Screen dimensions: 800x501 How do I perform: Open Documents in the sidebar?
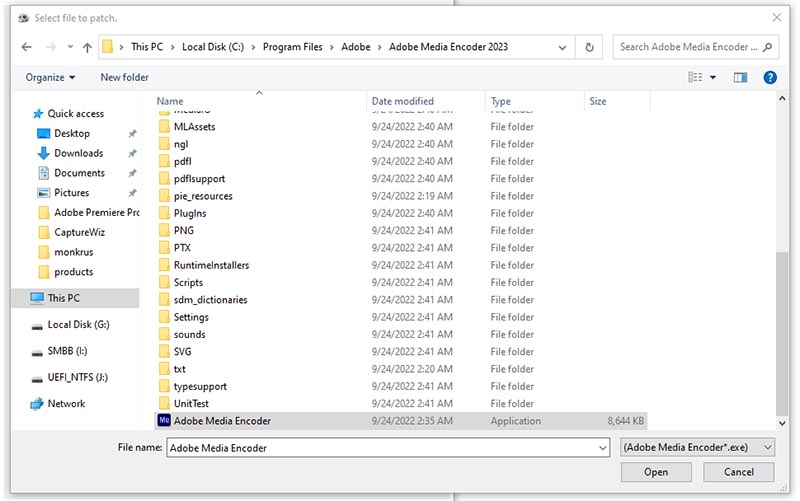pyautogui.click(x=79, y=173)
